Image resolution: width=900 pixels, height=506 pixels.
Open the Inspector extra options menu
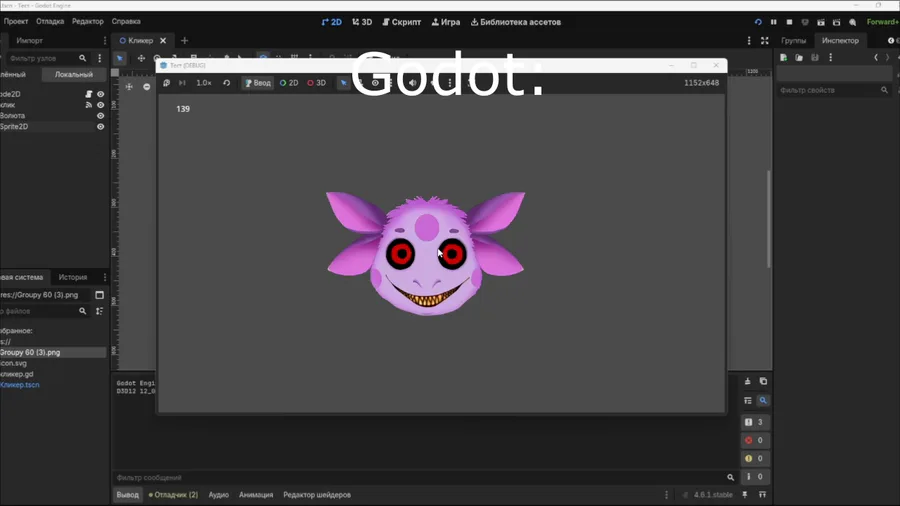point(831,57)
